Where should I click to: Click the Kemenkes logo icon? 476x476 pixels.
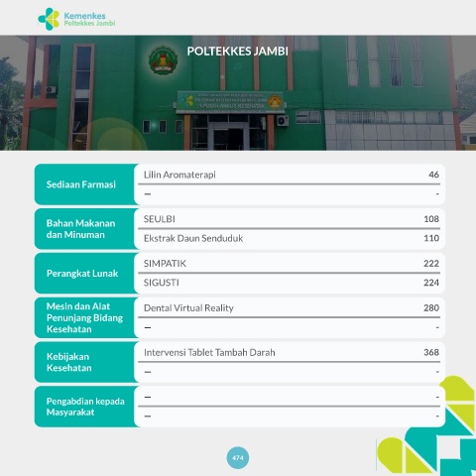point(49,19)
